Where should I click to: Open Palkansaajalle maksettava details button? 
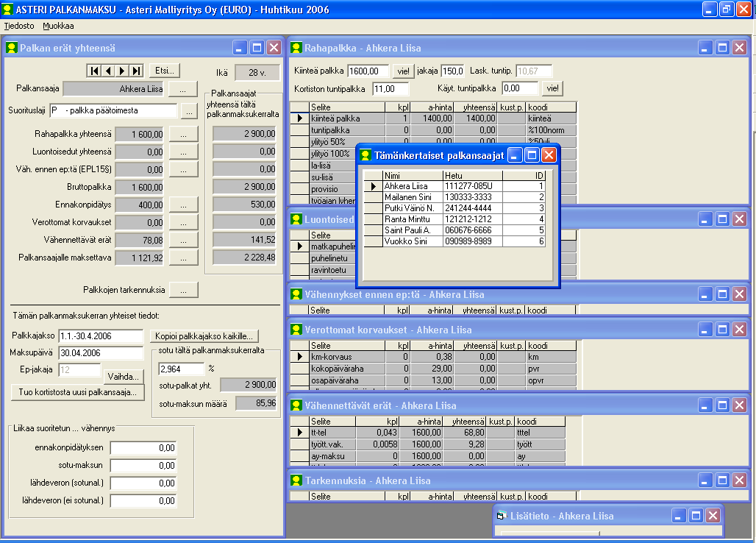click(183, 258)
